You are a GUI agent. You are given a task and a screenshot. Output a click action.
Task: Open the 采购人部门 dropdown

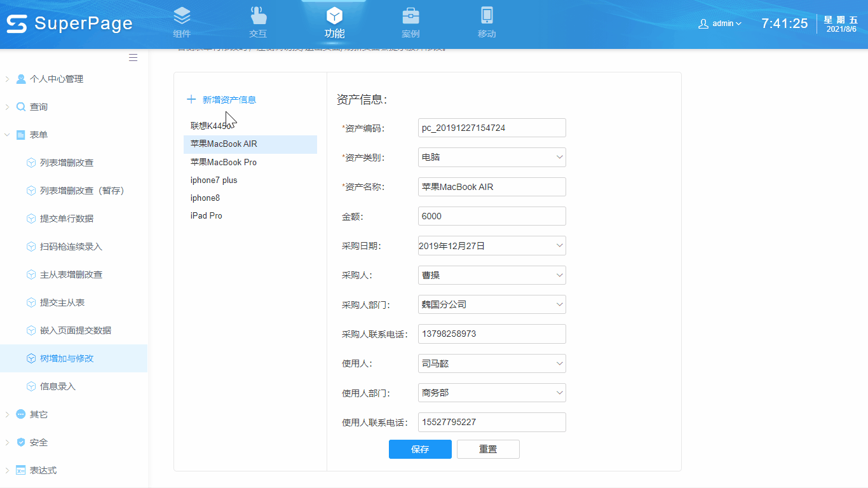tap(492, 304)
